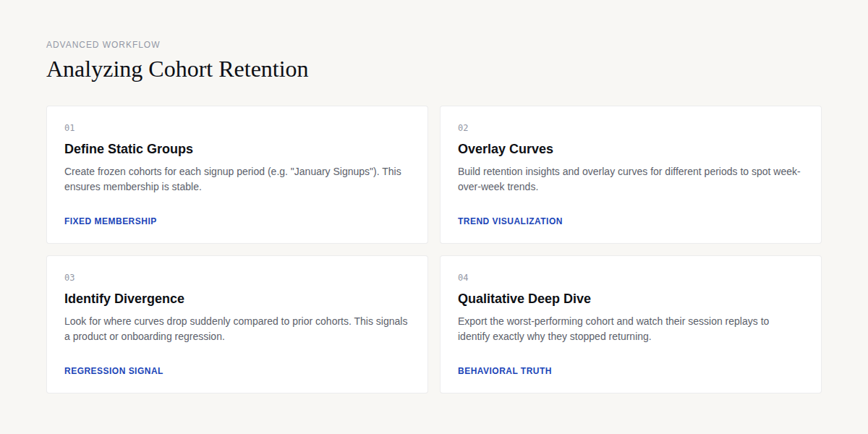Click step number 04
Screen dimensions: 868x434
(x=463, y=278)
